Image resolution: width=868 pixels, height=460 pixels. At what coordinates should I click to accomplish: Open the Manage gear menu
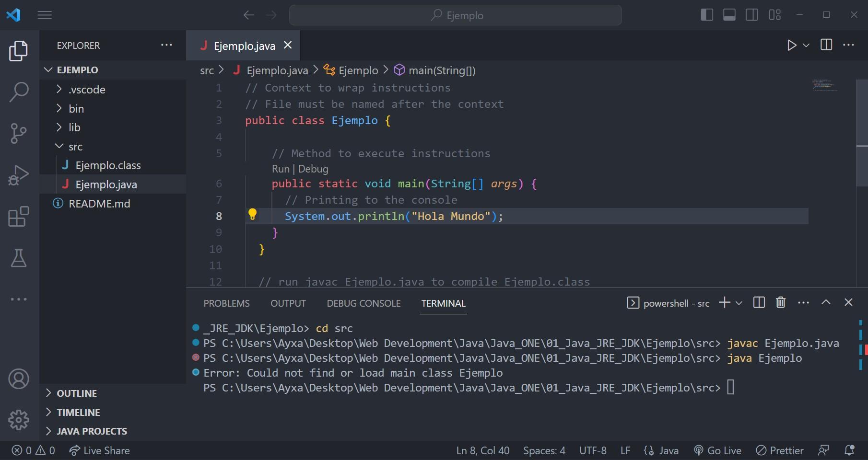[19, 420]
